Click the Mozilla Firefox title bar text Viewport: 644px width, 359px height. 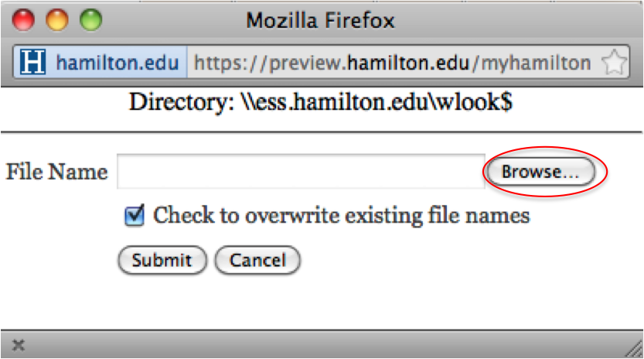320,20
